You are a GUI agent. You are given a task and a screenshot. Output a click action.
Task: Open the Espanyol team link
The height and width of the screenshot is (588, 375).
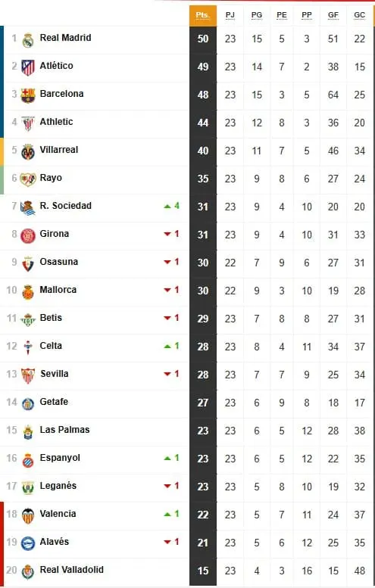(60, 458)
